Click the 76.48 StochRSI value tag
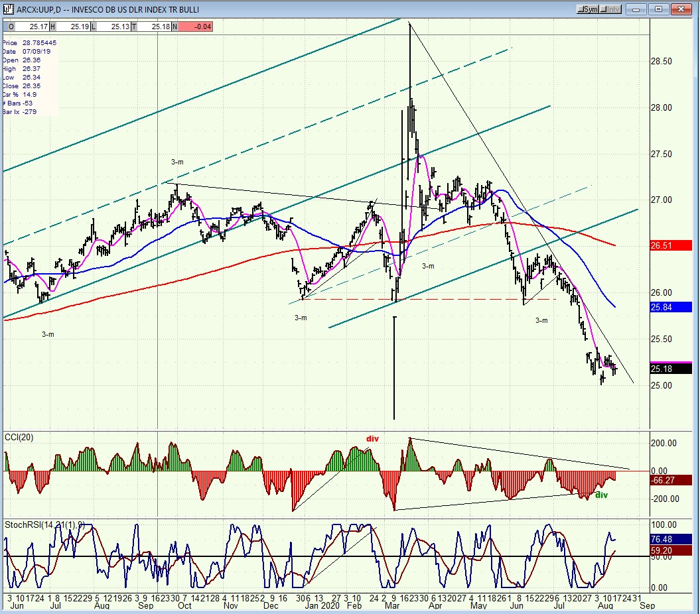The height and width of the screenshot is (614, 700). pyautogui.click(x=671, y=539)
